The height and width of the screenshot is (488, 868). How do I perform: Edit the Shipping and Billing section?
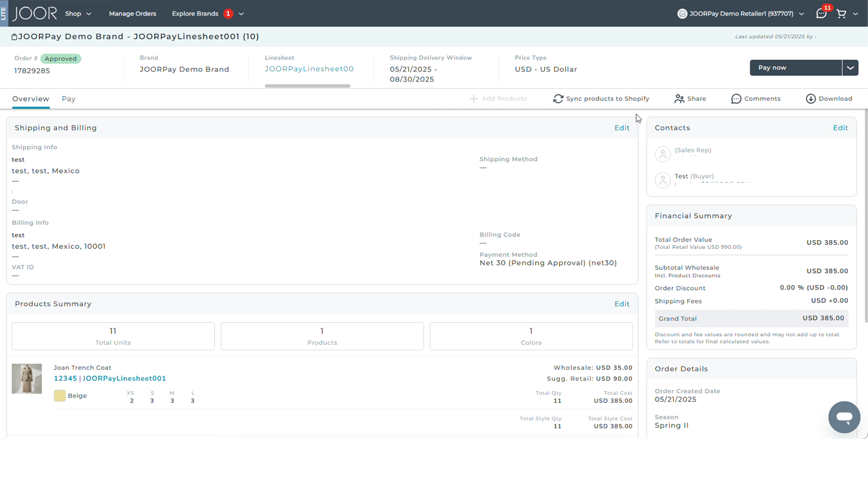tap(622, 128)
